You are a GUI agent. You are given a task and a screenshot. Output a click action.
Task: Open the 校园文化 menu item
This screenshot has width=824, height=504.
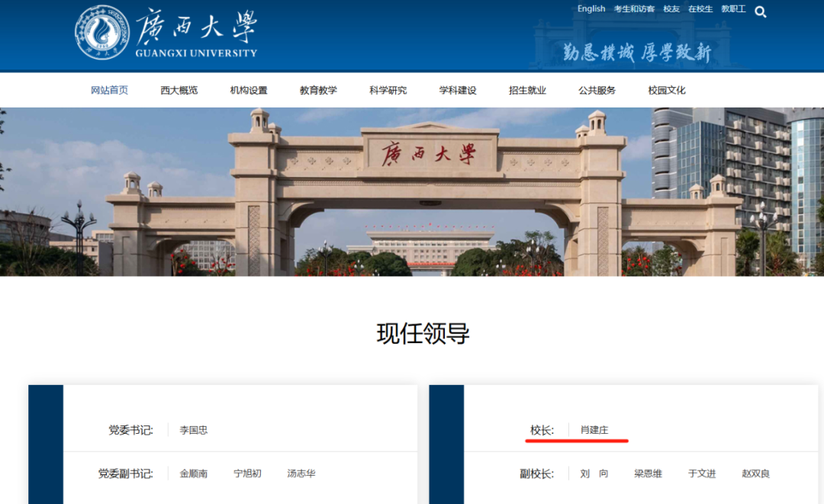point(667,90)
